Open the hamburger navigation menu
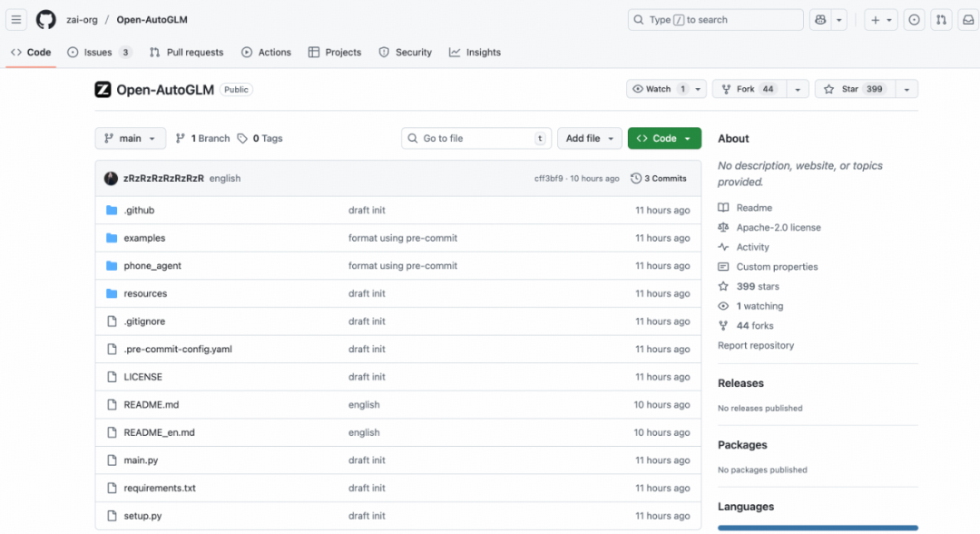Image resolution: width=980 pixels, height=534 pixels. coord(16,20)
